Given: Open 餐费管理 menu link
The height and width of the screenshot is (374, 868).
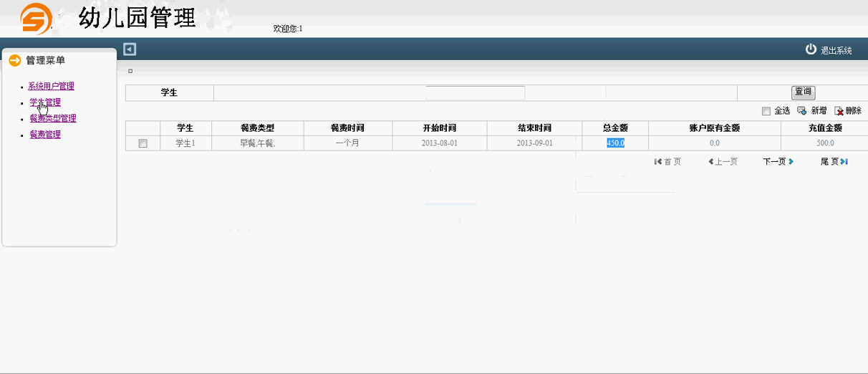Looking at the screenshot, I should pyautogui.click(x=45, y=134).
